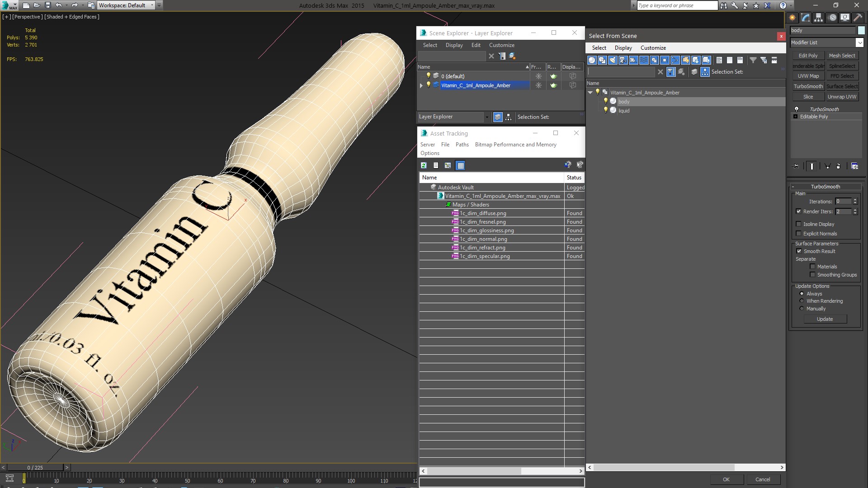This screenshot has width=868, height=488.
Task: Open the Utilities hammer tab
Action: 858,18
